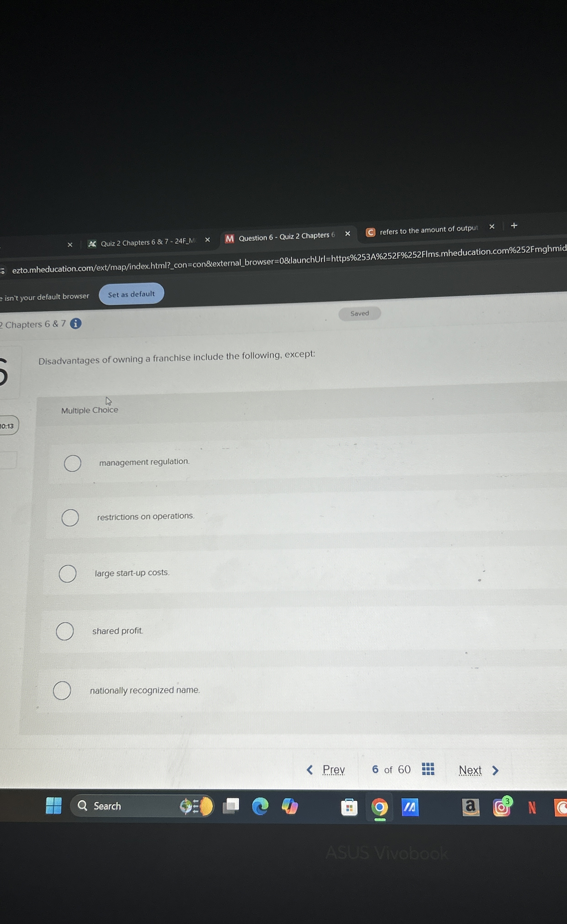
Task: Launch Microsoft Edge from the taskbar
Action: (260, 806)
